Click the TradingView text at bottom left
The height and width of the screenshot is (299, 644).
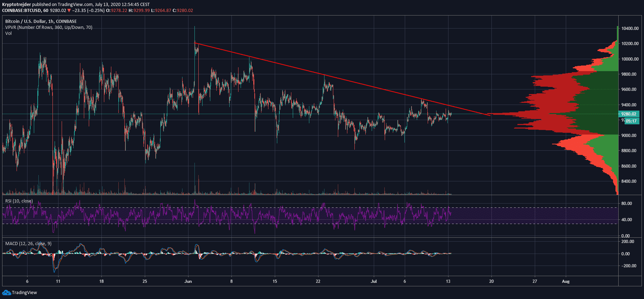24,293
